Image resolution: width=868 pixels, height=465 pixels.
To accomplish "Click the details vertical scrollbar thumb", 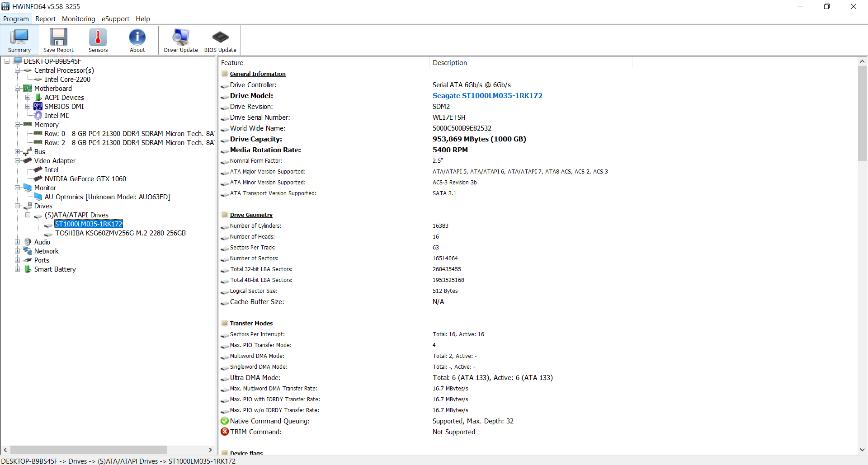I will (x=862, y=113).
